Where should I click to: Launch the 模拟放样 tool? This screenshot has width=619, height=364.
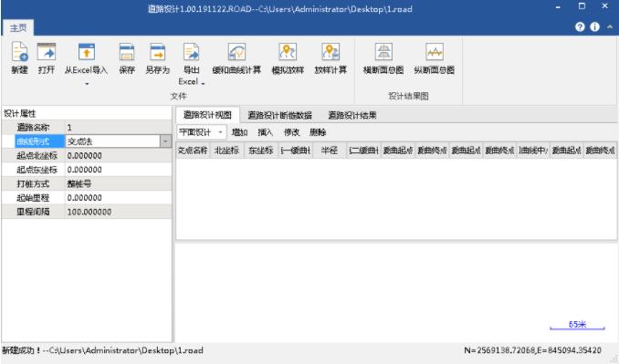pyautogui.click(x=288, y=52)
